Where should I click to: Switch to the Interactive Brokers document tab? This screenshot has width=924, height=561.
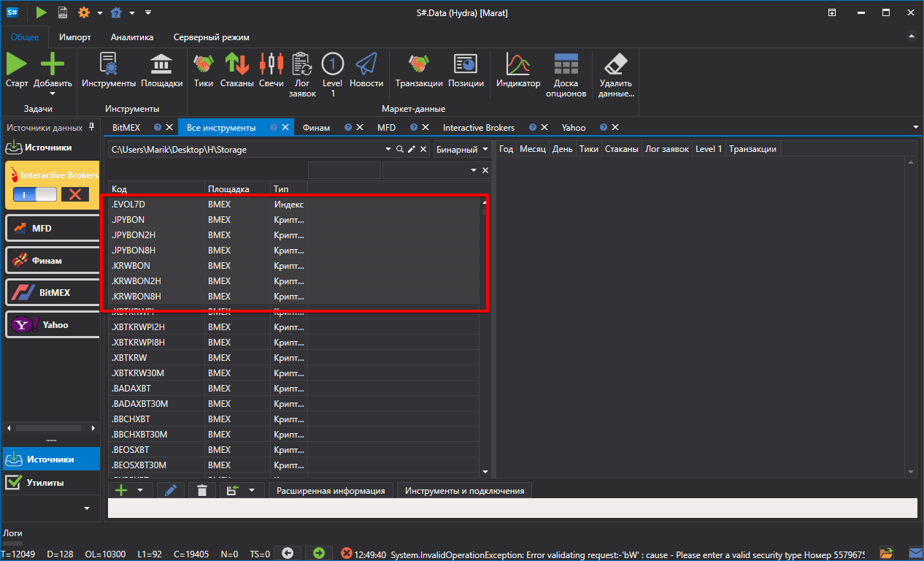(479, 127)
